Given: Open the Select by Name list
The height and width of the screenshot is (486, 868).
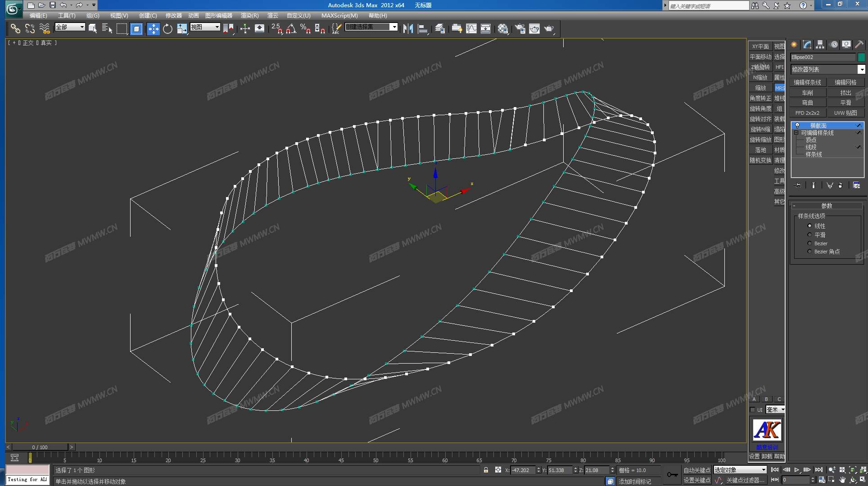Looking at the screenshot, I should (107, 28).
